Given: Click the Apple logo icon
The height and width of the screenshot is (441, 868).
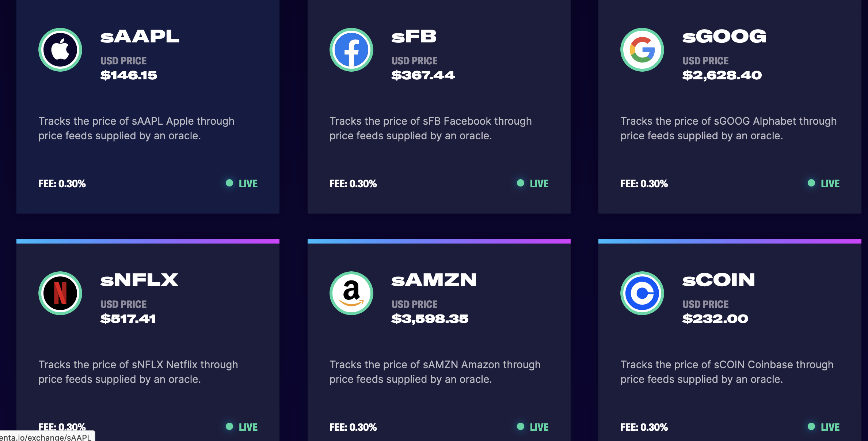Looking at the screenshot, I should [x=60, y=50].
